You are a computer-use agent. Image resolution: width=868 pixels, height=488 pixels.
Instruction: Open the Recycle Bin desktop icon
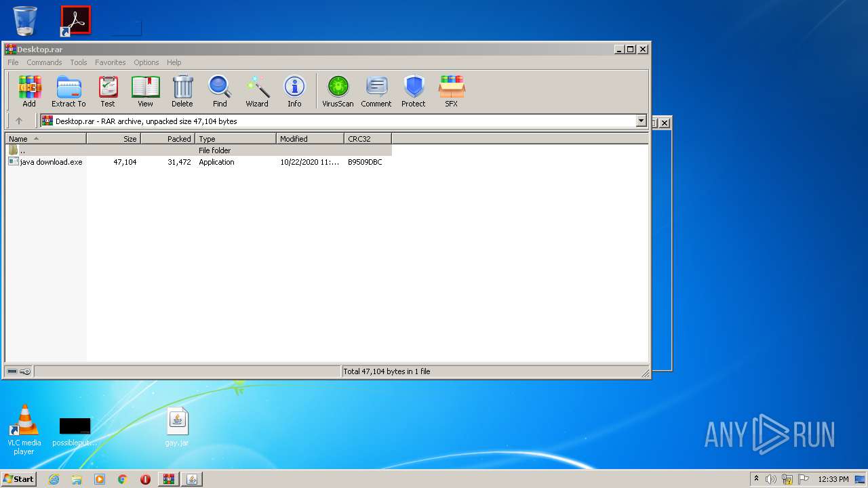[25, 20]
